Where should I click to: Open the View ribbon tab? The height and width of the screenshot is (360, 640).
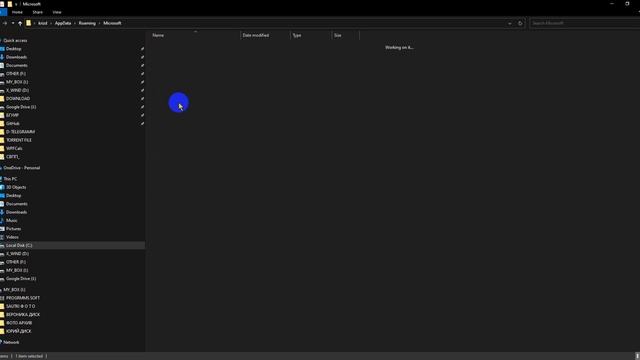[x=57, y=12]
